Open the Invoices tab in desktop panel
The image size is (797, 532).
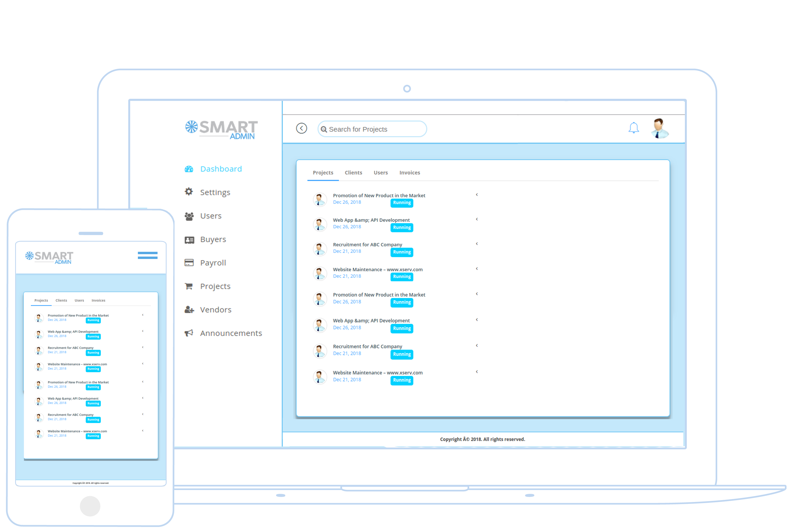pyautogui.click(x=410, y=173)
